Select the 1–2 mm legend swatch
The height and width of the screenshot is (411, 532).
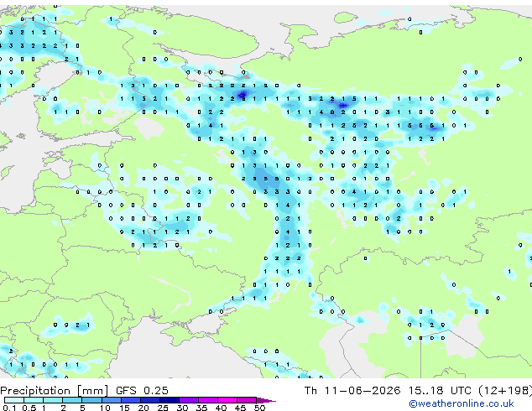(x=53, y=400)
